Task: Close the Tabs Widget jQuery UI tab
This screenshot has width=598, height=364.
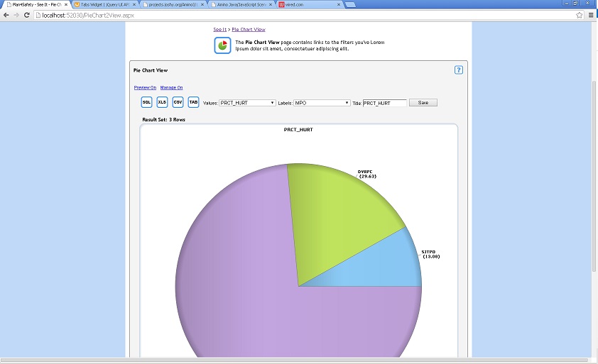Action: coord(134,4)
